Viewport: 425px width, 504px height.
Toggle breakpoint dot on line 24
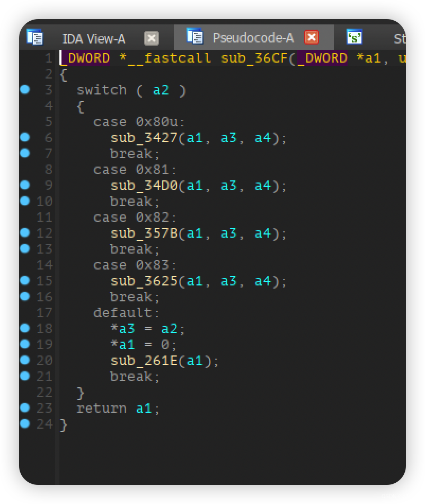25,424
